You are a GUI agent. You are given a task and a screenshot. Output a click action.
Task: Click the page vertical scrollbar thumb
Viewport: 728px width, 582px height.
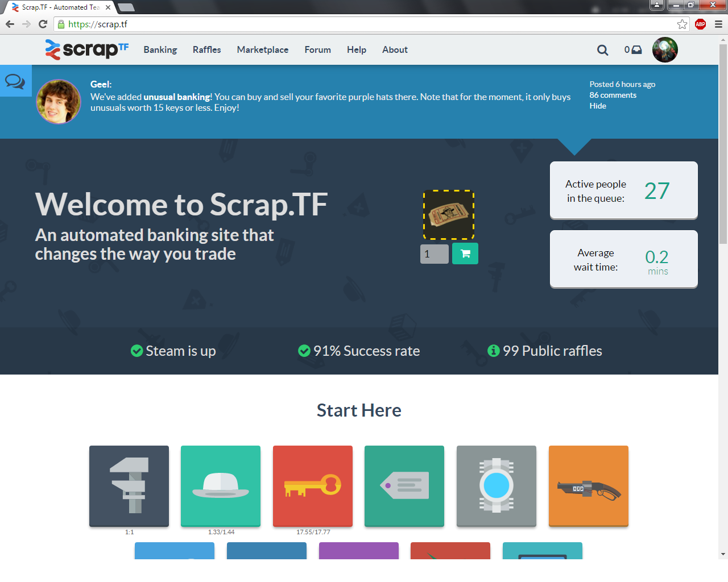point(723,144)
